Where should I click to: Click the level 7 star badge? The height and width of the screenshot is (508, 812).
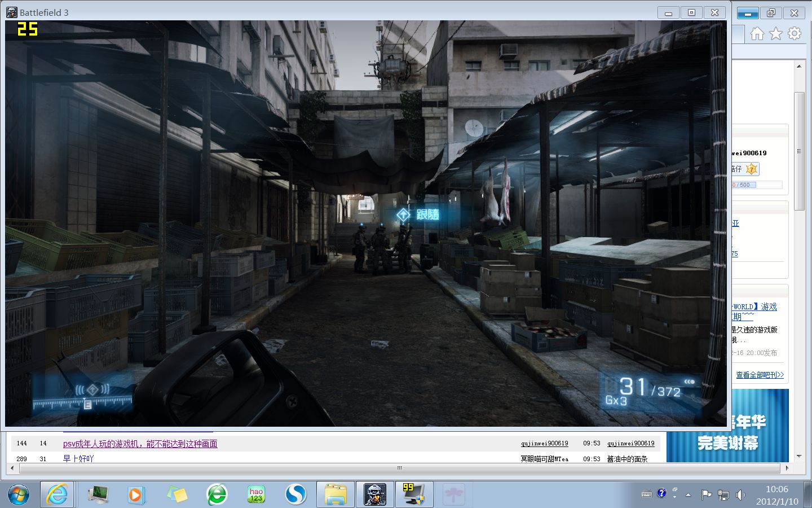(x=752, y=169)
